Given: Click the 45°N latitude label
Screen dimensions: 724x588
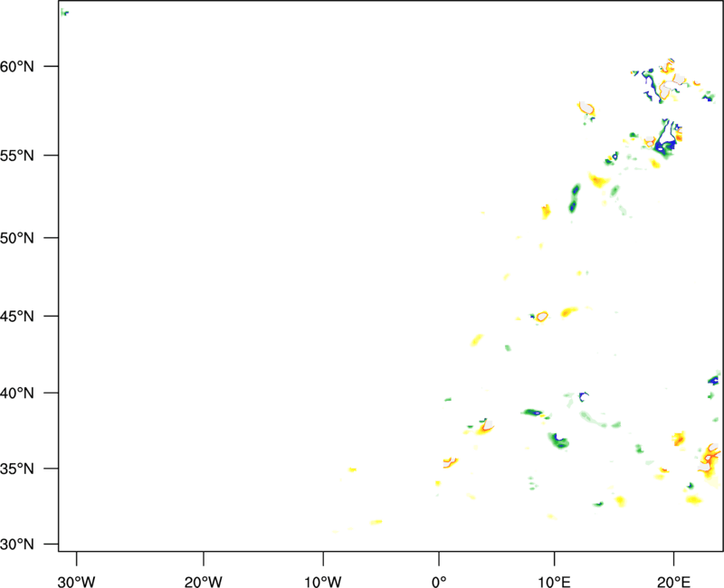Looking at the screenshot, I should [17, 316].
